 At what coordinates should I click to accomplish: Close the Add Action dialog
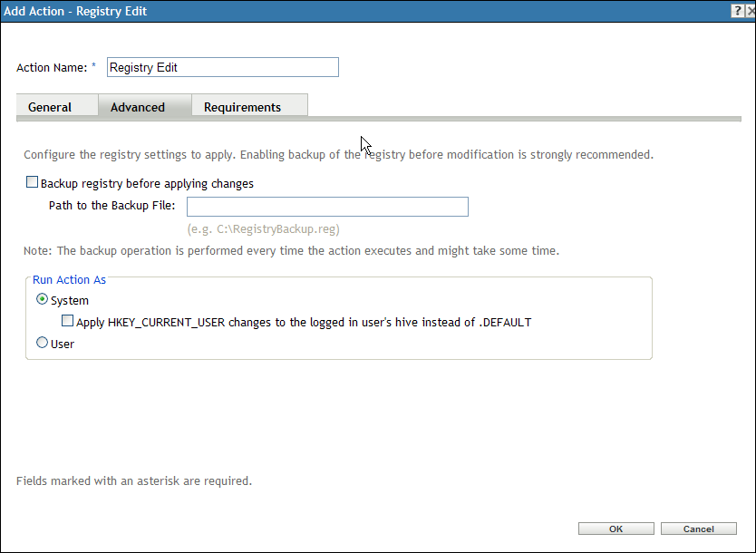[x=749, y=10]
